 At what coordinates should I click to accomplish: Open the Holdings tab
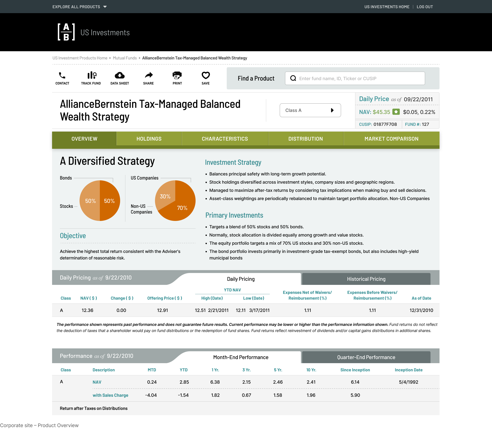pyautogui.click(x=149, y=139)
